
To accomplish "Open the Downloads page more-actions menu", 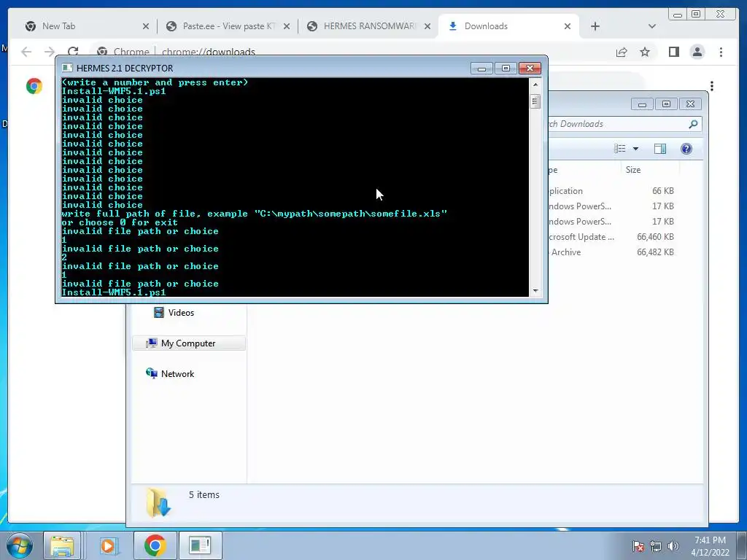I will (x=712, y=86).
